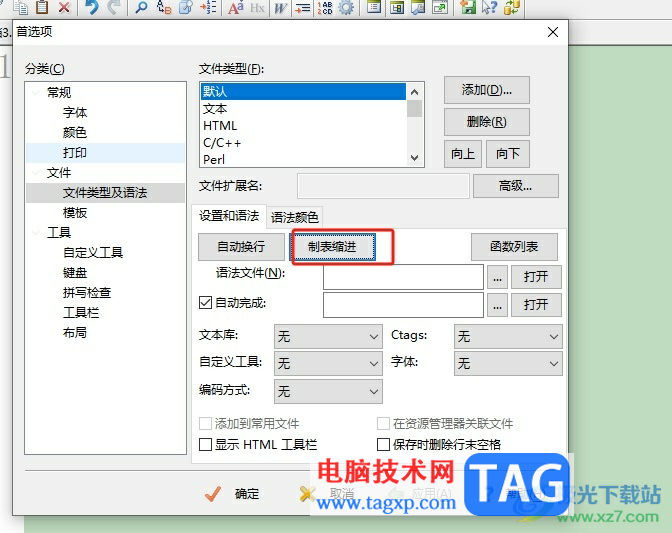Click the auto indent icon
The image size is (672, 533).
[303, 7]
